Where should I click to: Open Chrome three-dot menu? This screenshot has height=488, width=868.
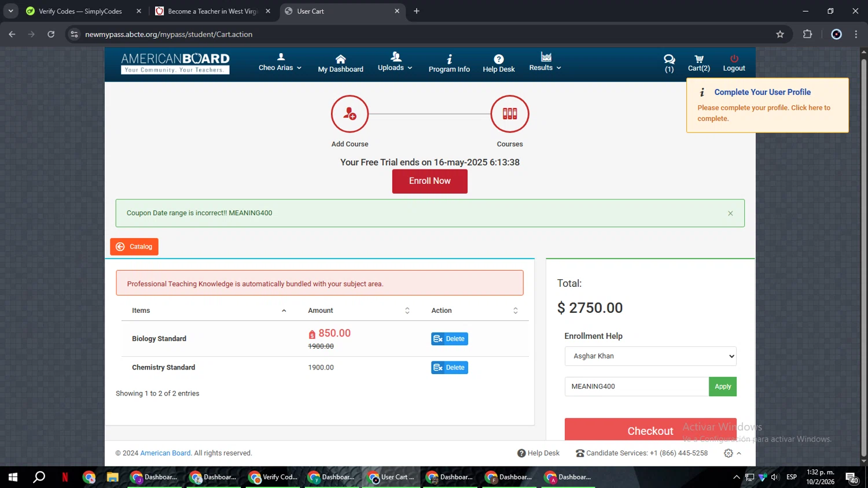click(x=856, y=34)
